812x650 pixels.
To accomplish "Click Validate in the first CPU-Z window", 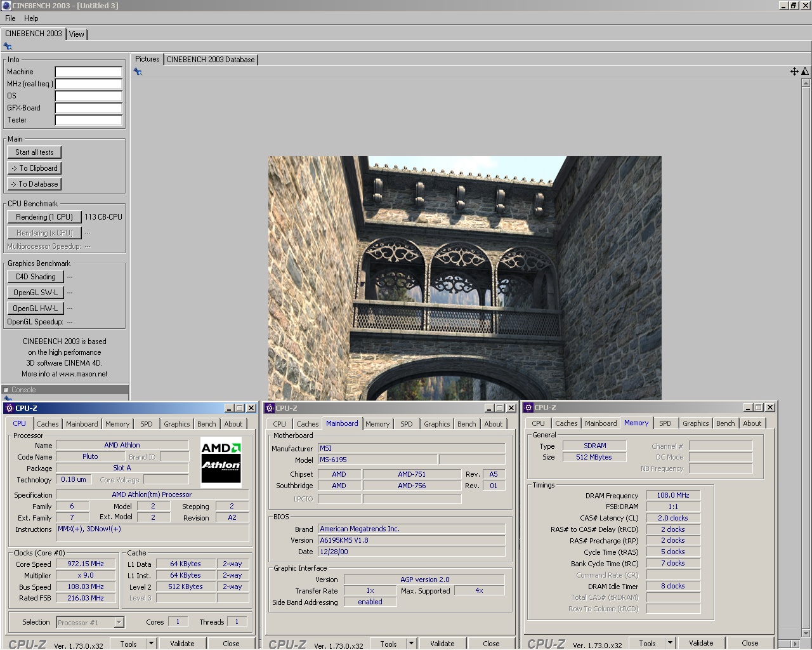I will coord(182,644).
